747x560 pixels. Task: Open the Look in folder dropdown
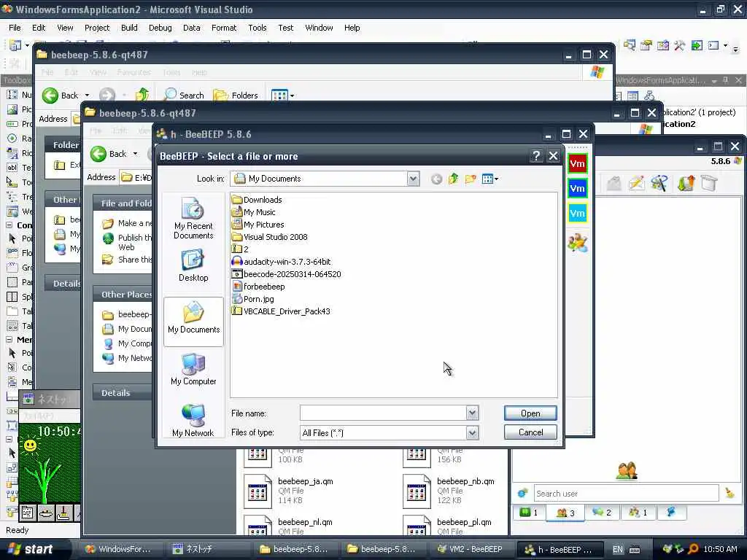click(413, 179)
